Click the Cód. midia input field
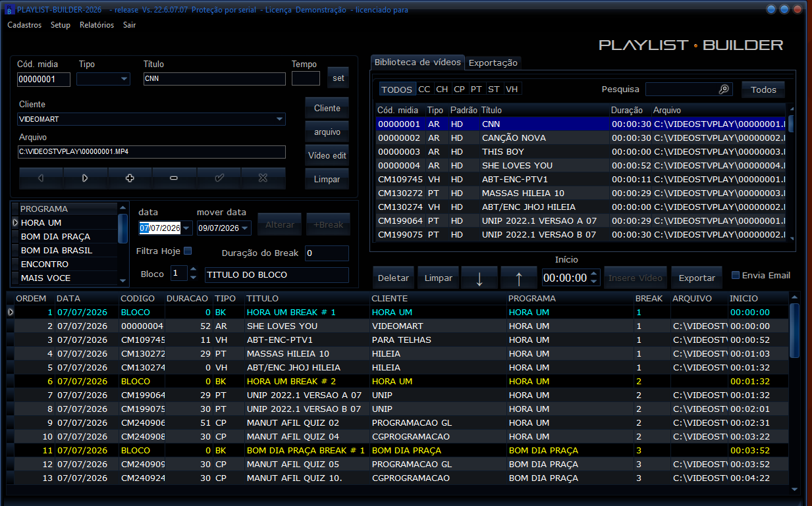This screenshot has height=506, width=812. [x=43, y=79]
